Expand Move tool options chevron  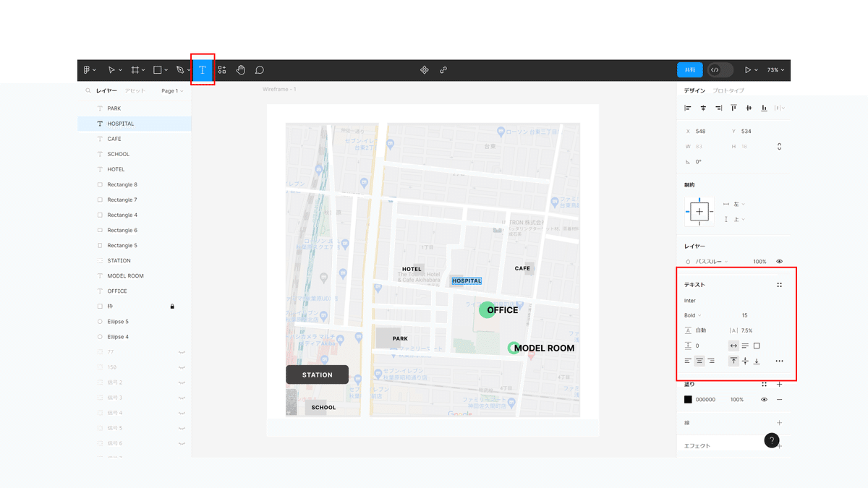[x=120, y=70]
